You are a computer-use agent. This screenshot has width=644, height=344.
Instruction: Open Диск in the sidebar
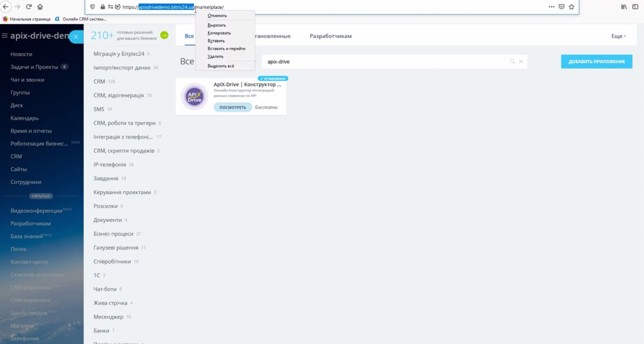click(x=17, y=105)
